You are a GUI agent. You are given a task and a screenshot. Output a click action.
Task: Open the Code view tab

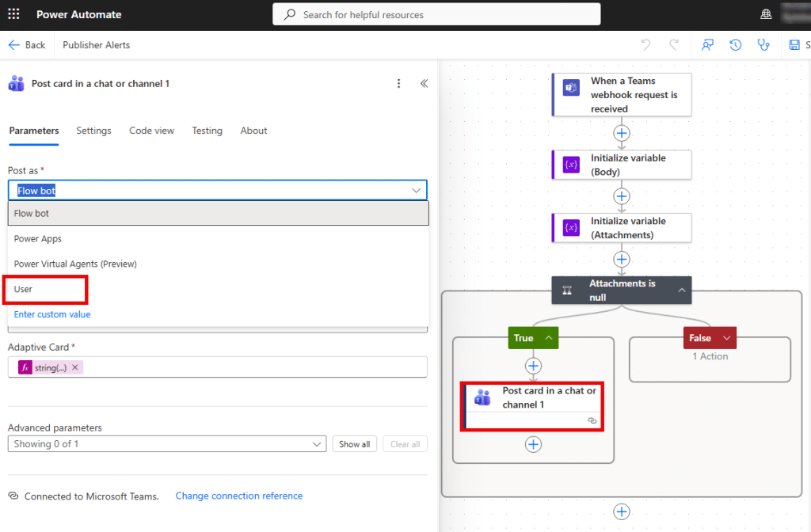tap(151, 131)
